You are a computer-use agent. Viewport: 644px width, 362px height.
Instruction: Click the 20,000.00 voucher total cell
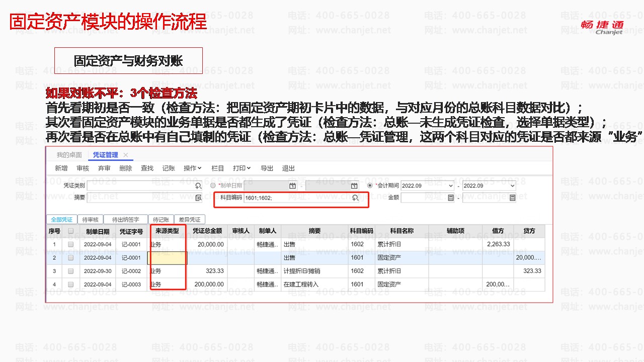(207, 244)
